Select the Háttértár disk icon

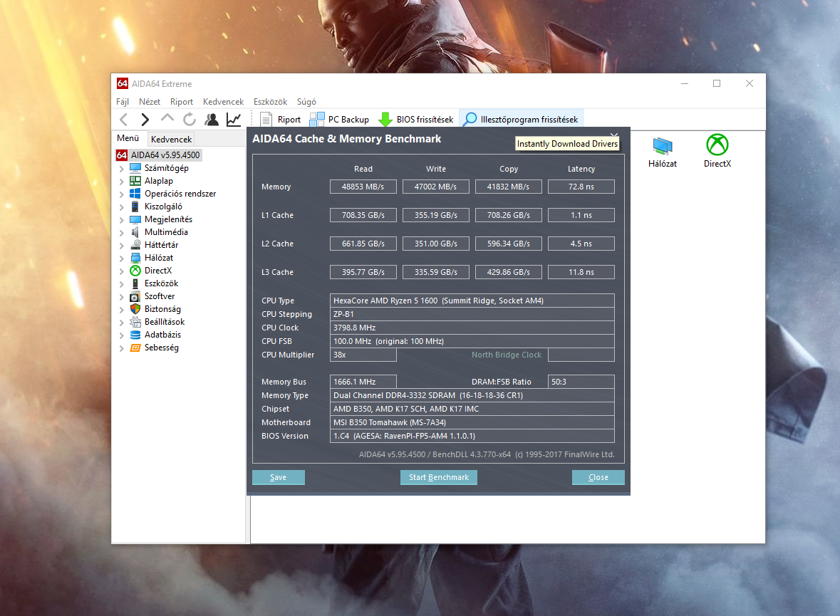click(x=135, y=245)
